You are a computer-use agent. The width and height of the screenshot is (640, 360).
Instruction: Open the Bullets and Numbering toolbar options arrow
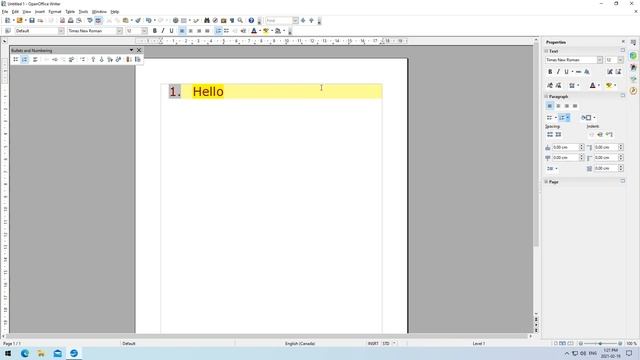click(131, 50)
